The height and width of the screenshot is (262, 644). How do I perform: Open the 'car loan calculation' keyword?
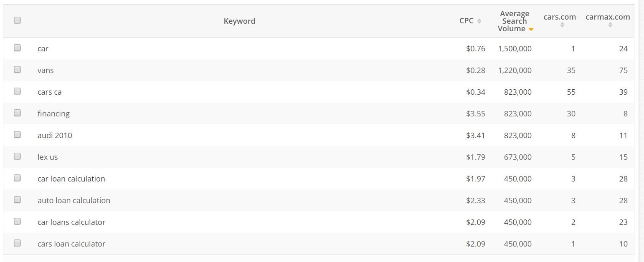(71, 179)
